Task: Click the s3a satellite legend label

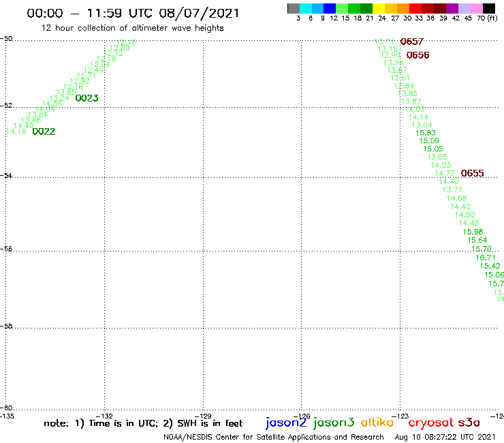Action: click(469, 423)
